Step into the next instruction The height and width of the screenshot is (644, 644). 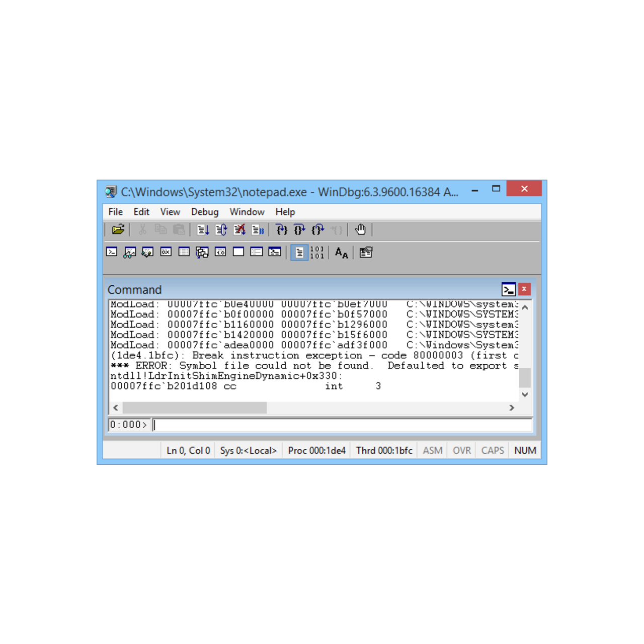282,230
